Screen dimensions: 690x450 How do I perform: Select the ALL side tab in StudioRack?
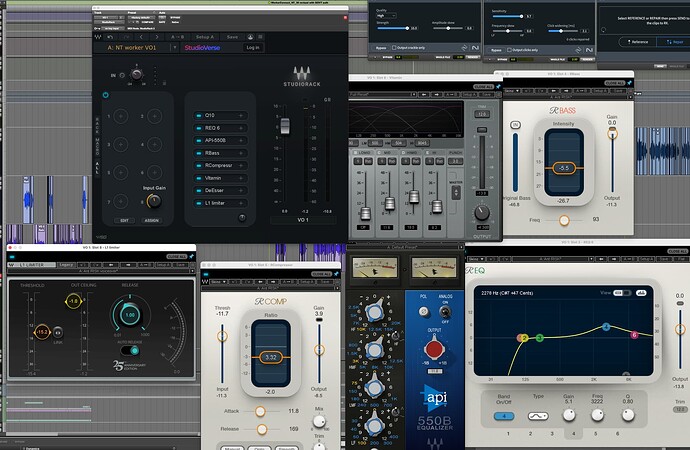(97, 168)
